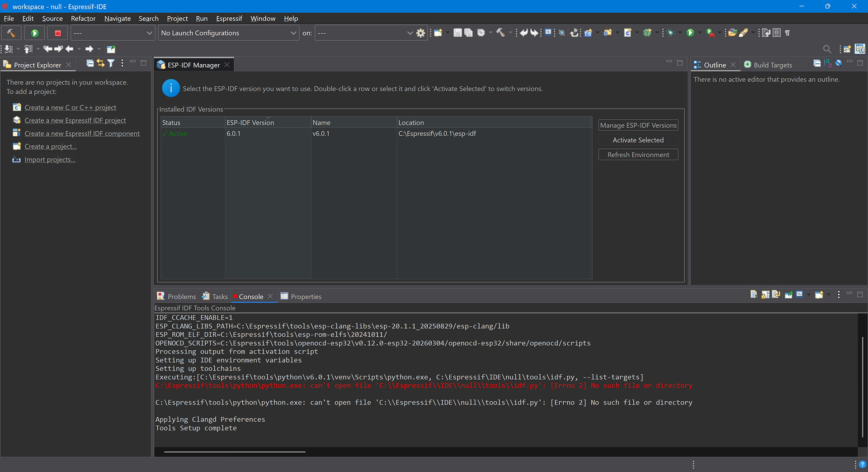The width and height of the screenshot is (868, 472).
Task: Toggle alphabetical Sort in Outline view
Action: [x=828, y=63]
